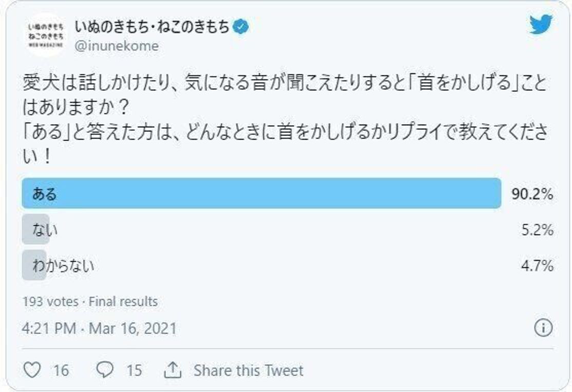
Task: Click the 16 likes count
Action: pyautogui.click(x=61, y=370)
